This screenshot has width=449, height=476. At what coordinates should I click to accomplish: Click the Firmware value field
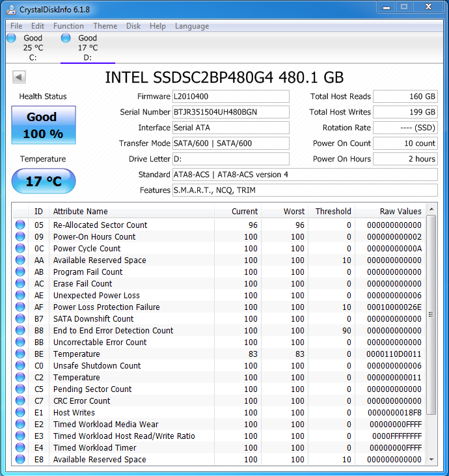point(230,96)
